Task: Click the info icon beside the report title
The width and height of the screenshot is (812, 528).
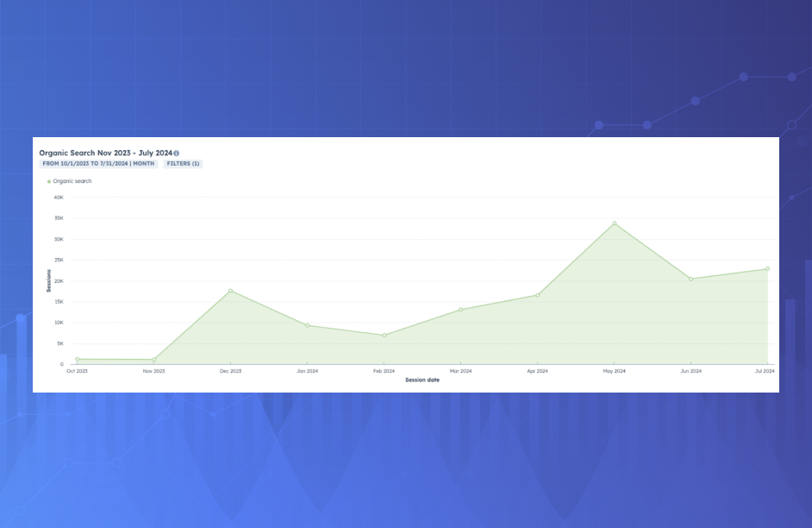Action: pos(177,154)
